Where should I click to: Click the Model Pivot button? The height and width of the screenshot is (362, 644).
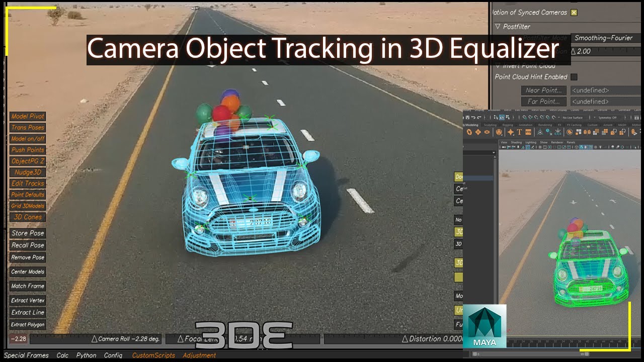[28, 116]
